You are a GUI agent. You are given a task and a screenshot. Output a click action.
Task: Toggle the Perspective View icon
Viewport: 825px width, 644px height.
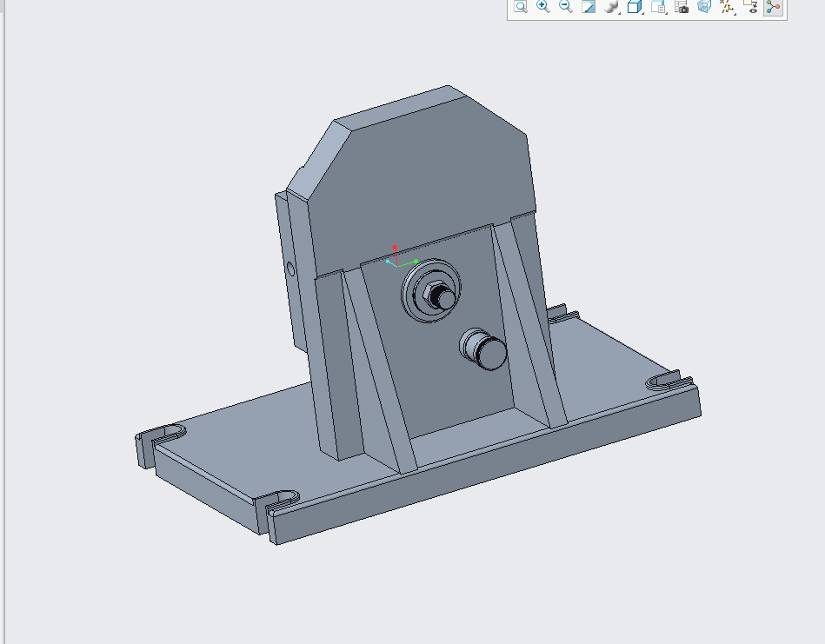coord(704,7)
